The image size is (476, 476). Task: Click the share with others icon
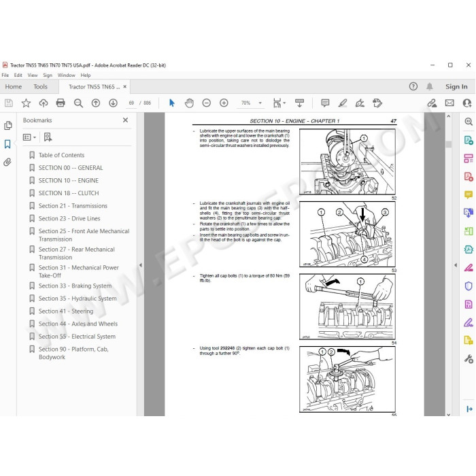point(467,103)
